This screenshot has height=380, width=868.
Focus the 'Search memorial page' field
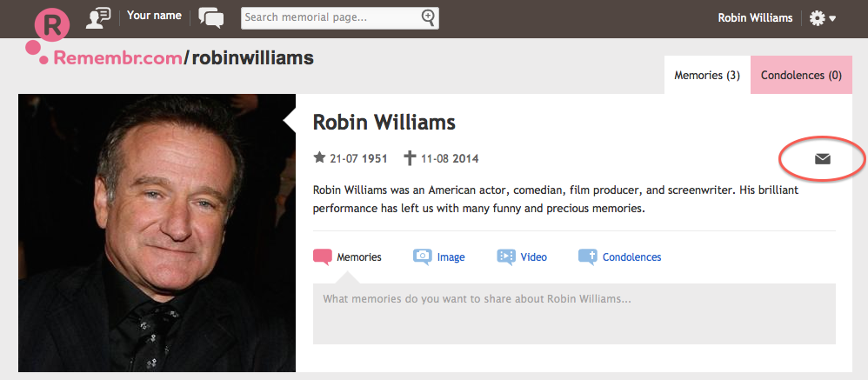(331, 17)
